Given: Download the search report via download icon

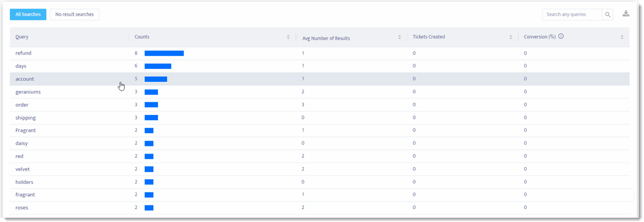Looking at the screenshot, I should tap(626, 14).
